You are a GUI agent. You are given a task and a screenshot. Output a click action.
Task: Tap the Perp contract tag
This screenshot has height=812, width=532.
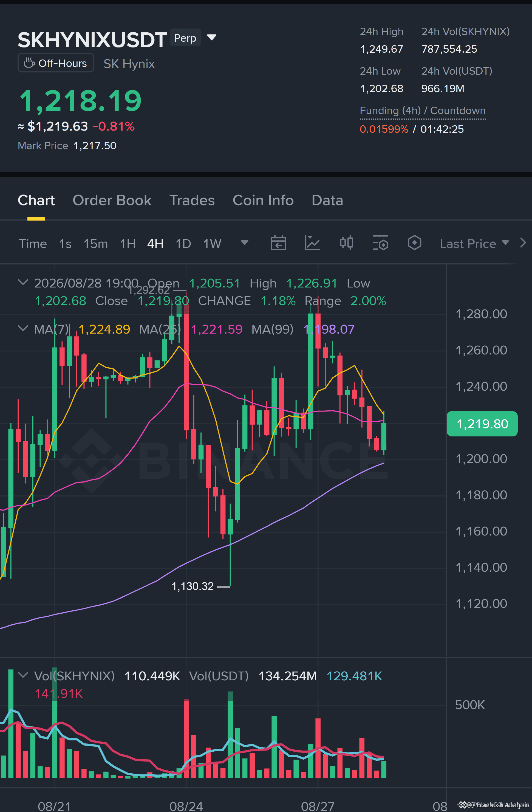pos(185,38)
